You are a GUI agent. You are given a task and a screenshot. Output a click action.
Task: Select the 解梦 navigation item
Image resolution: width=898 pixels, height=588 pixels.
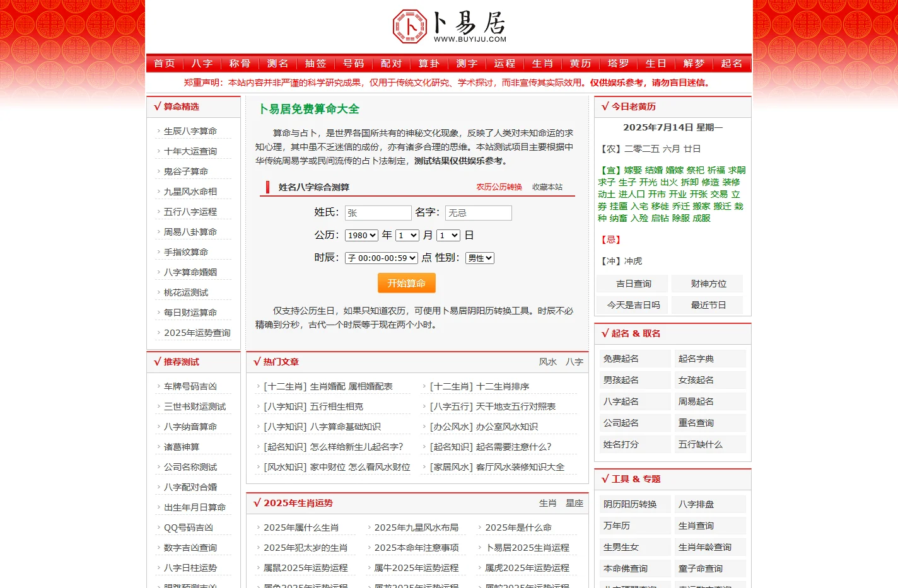point(694,64)
